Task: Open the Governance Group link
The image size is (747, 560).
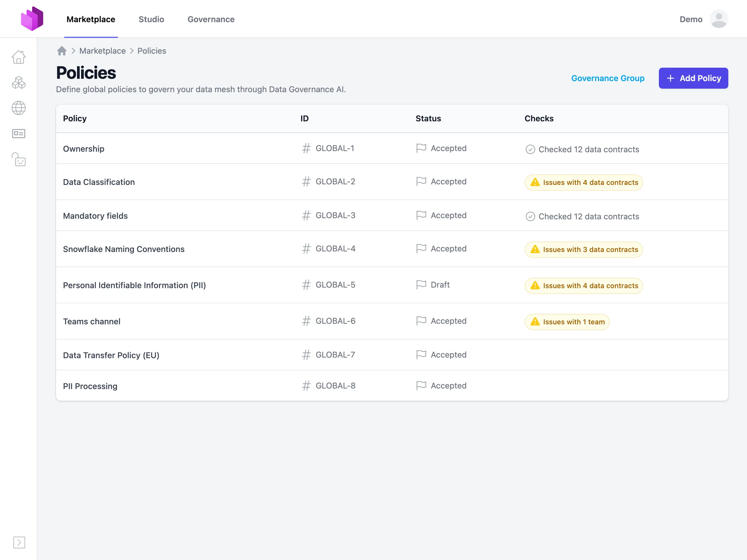Action: 608,78
